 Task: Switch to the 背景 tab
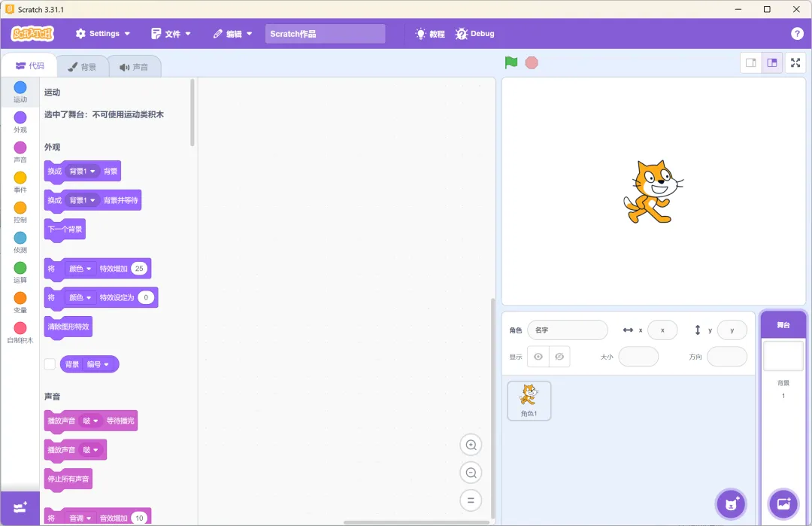pyautogui.click(x=82, y=67)
